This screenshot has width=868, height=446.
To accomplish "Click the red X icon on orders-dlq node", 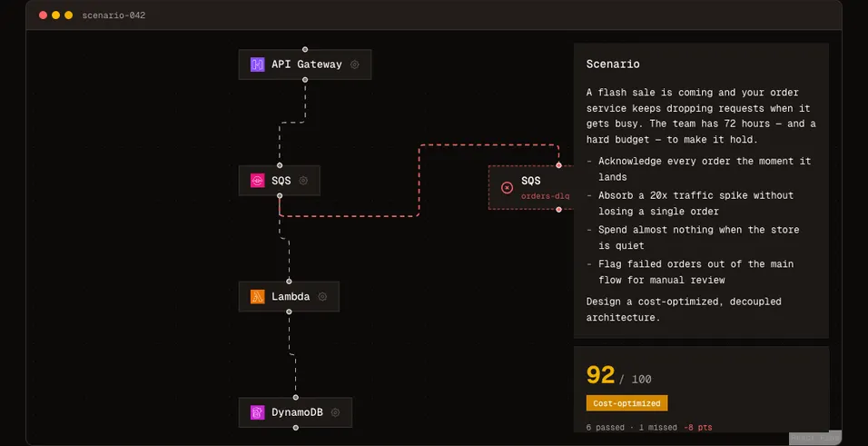I will pyautogui.click(x=507, y=188).
